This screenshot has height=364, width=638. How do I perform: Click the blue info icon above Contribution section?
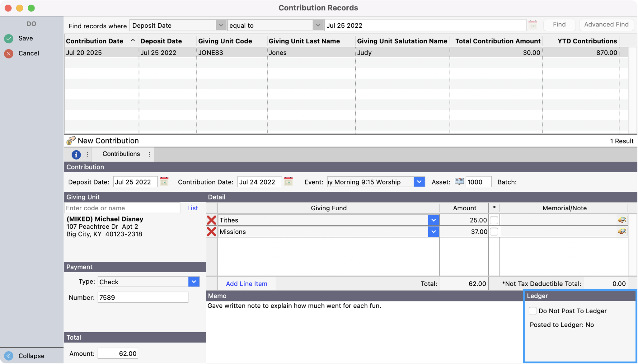coord(76,154)
